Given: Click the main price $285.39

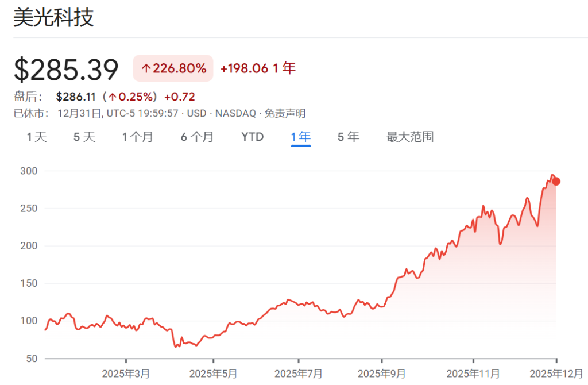Looking at the screenshot, I should [x=65, y=68].
